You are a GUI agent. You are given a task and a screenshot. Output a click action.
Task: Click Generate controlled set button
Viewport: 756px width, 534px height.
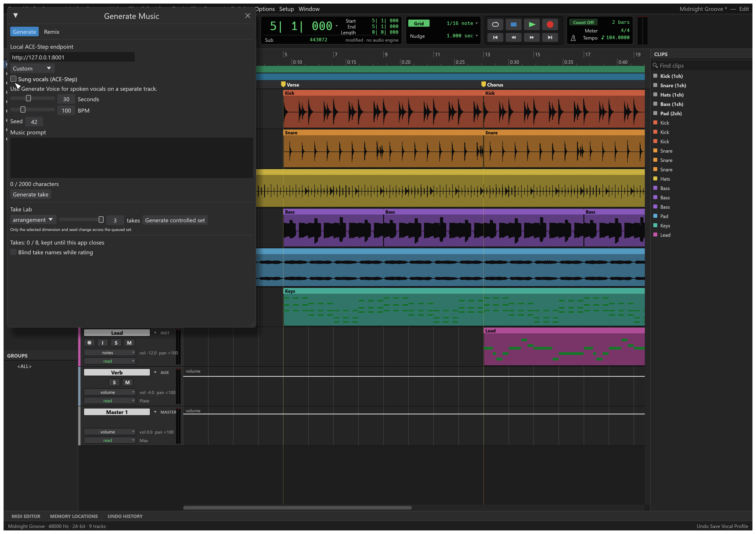pos(175,220)
